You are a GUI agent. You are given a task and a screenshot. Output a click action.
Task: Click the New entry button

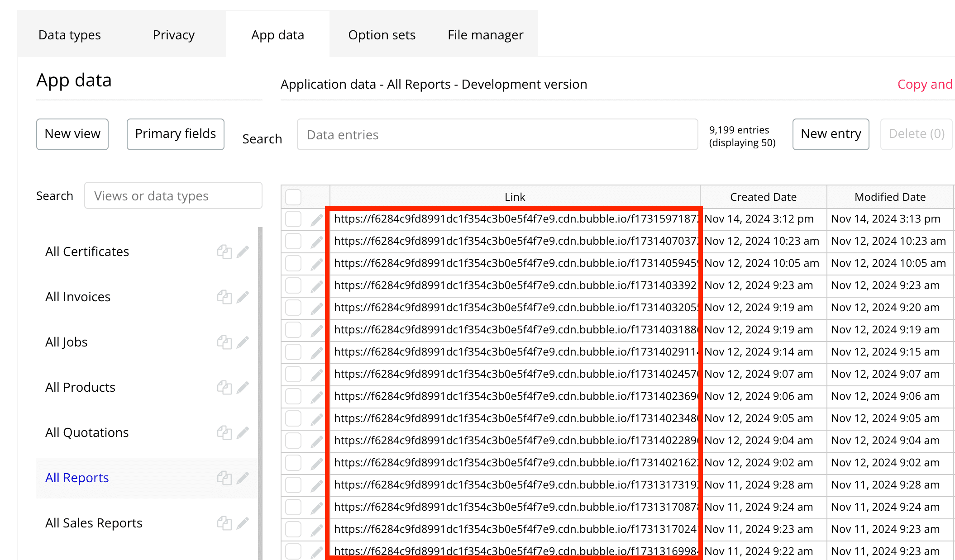pos(831,134)
